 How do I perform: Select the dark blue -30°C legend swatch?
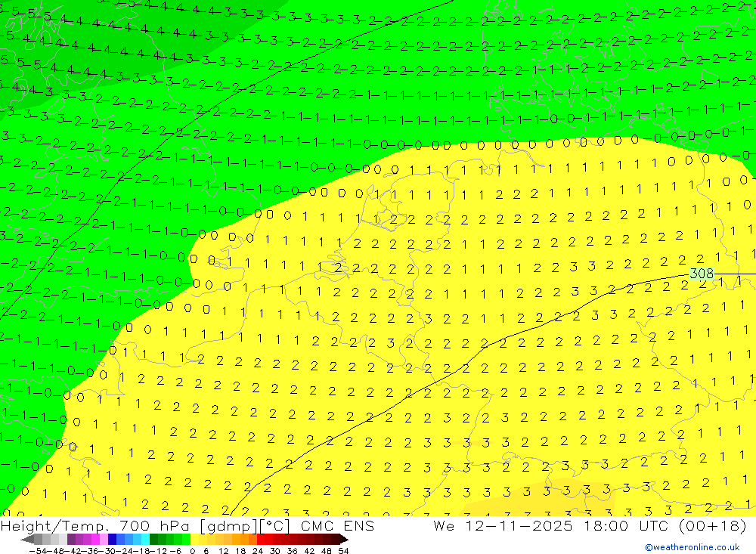pos(112,540)
